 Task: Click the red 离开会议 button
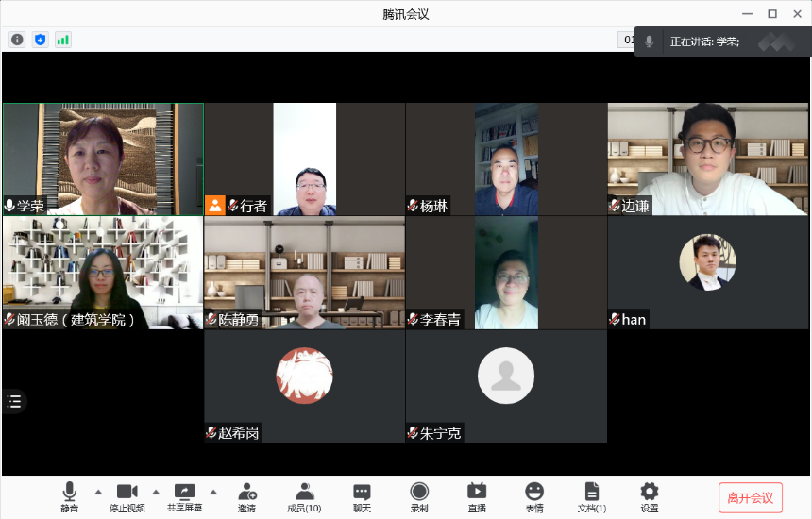point(751,497)
